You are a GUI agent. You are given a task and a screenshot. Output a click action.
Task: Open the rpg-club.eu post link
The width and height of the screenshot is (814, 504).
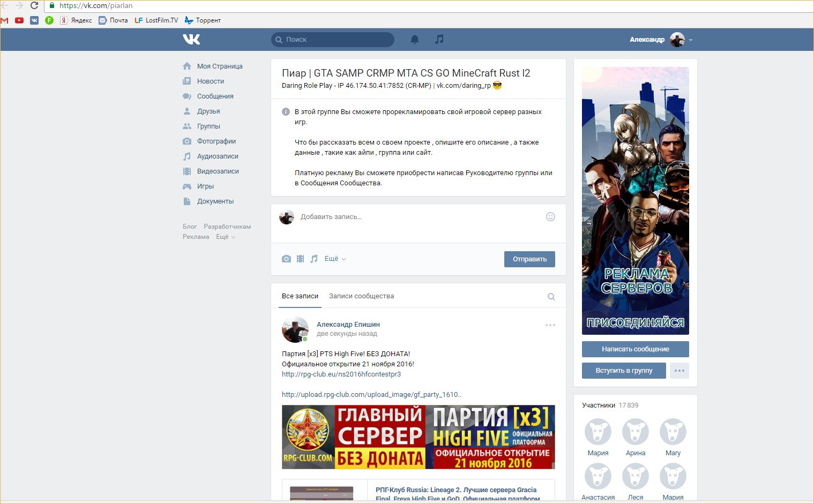tap(341, 374)
